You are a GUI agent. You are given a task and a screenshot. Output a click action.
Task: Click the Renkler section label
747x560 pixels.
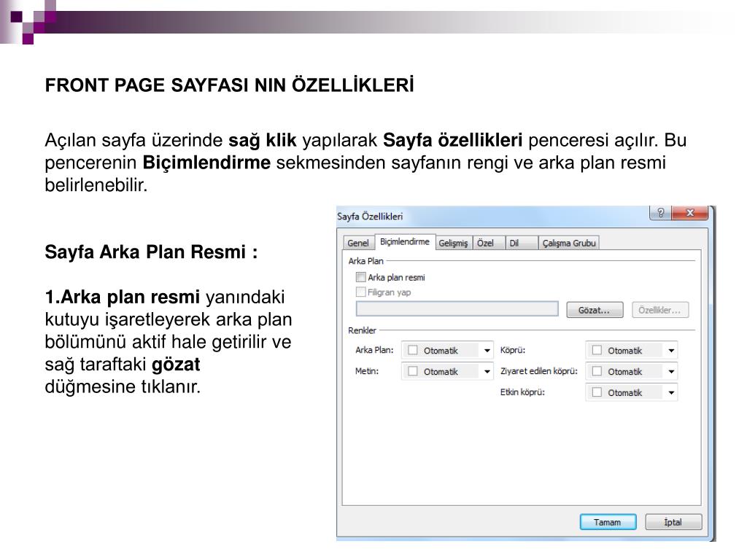coord(362,330)
